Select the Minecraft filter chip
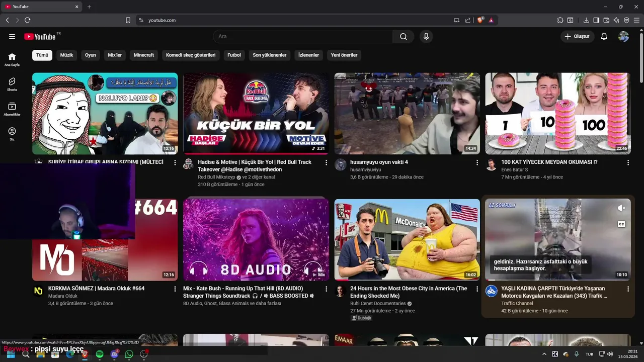 (144, 55)
